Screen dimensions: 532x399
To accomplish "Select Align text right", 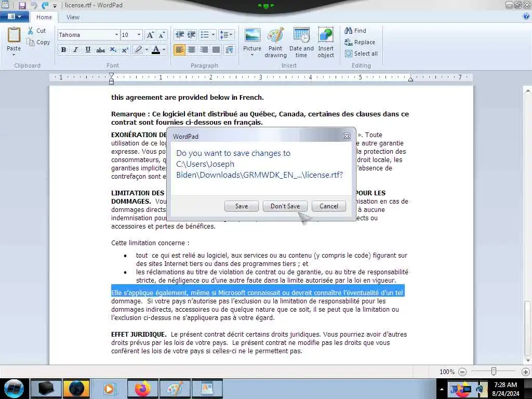I will 204,50.
